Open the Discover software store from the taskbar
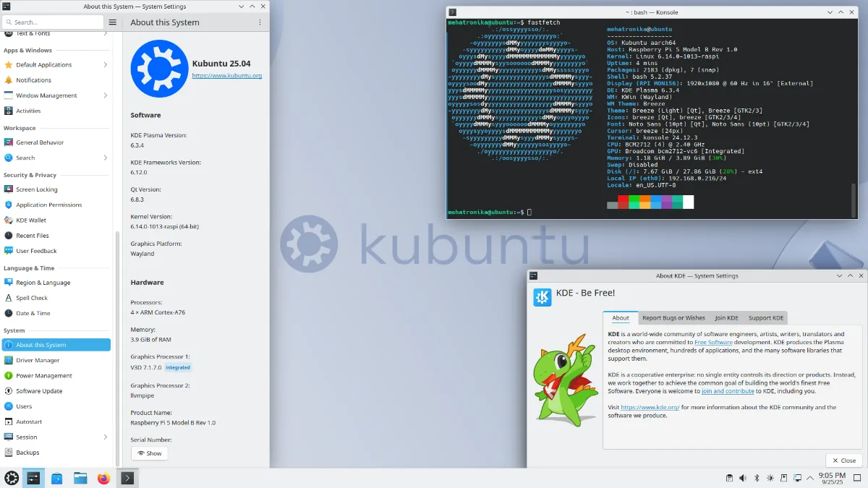Image resolution: width=868 pixels, height=488 pixels. (57, 478)
